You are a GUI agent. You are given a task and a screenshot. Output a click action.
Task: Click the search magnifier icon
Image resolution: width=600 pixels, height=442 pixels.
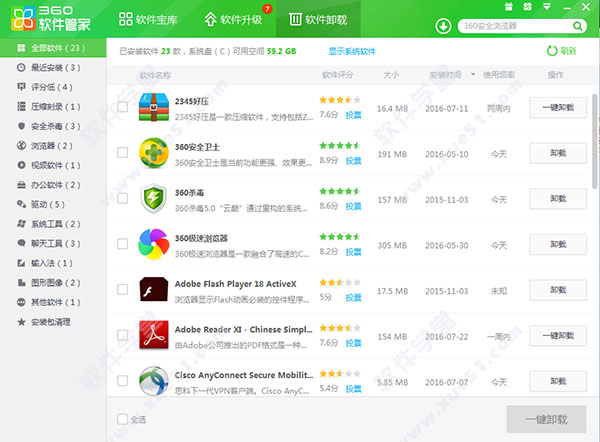pos(577,26)
